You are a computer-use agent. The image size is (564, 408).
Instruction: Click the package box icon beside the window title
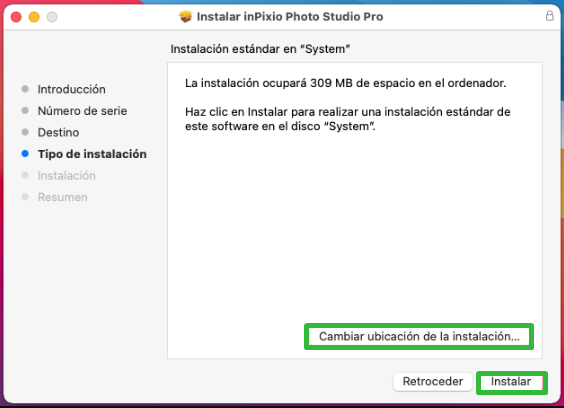[x=186, y=17]
